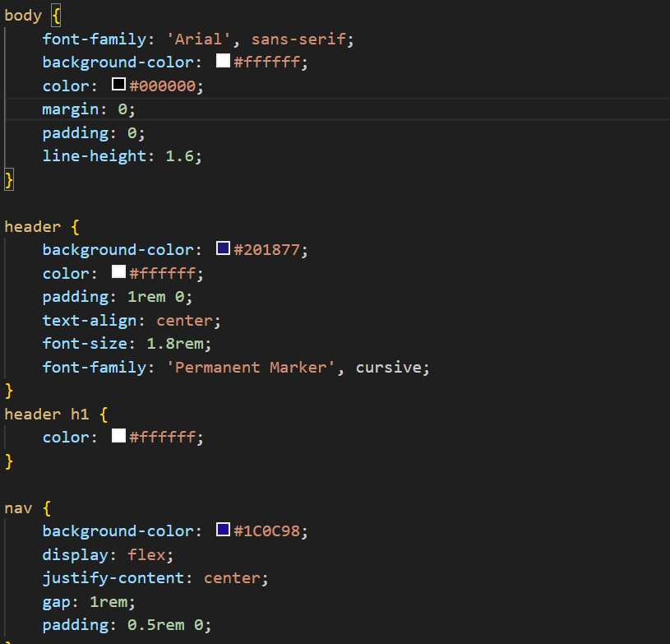The image size is (670, 644).
Task: Click the 'Permanent Marker' font string
Action: (x=251, y=368)
